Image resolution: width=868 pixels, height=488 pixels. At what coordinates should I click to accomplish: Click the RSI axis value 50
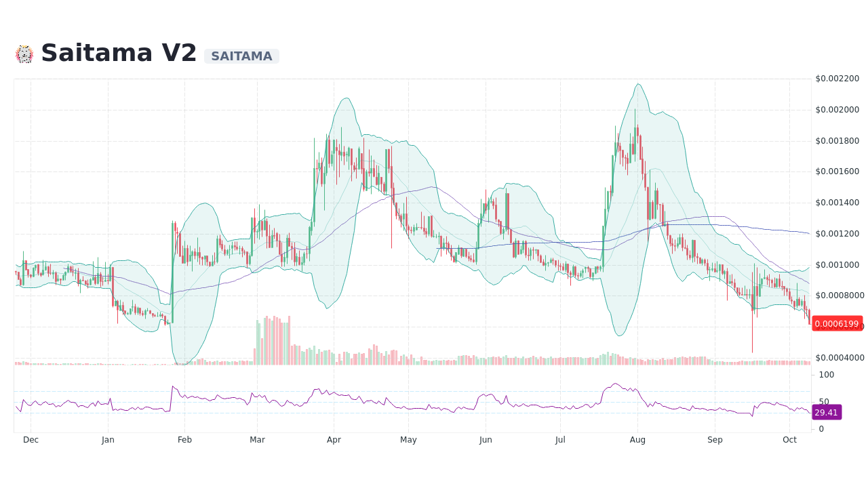coord(824,402)
